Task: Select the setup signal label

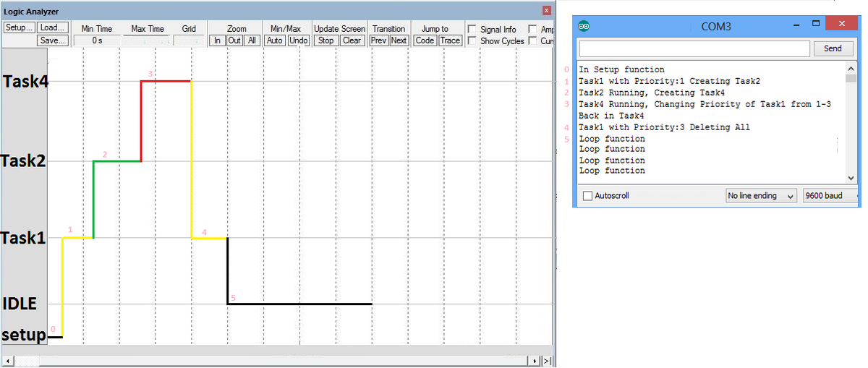Action: [23, 335]
